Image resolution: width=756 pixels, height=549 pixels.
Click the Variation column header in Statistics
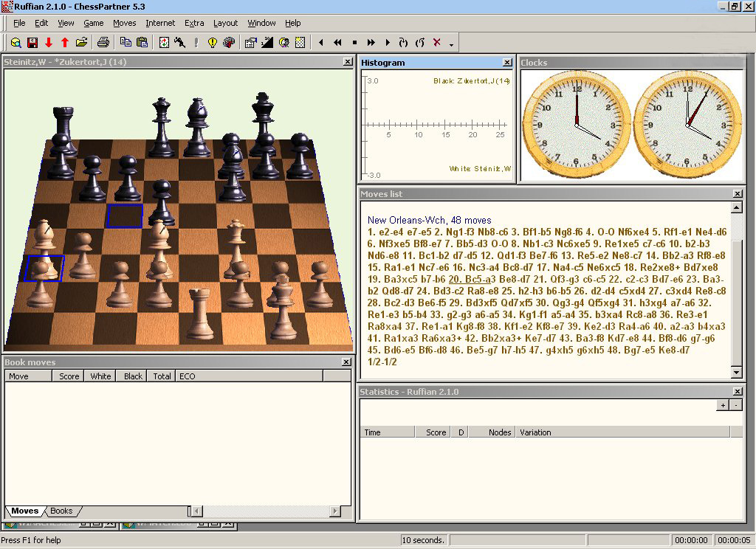click(535, 432)
